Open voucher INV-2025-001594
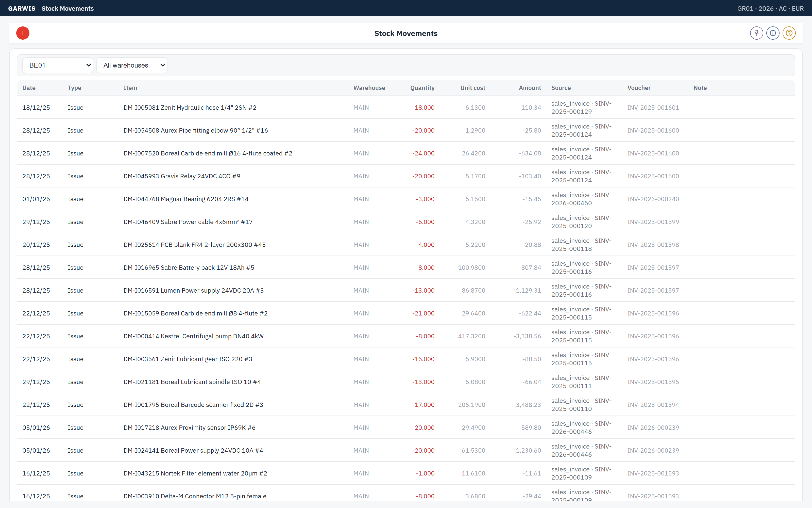812x508 pixels. tap(653, 405)
